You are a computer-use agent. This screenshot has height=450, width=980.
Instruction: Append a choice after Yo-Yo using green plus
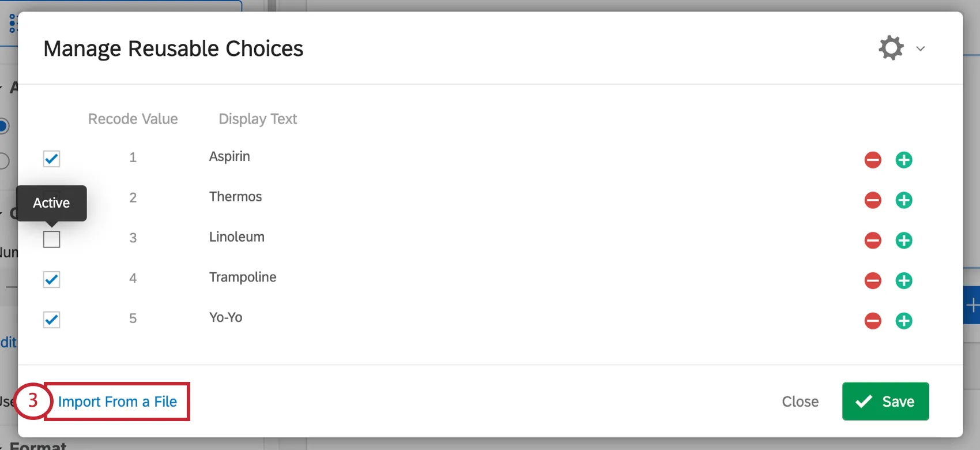pyautogui.click(x=903, y=321)
